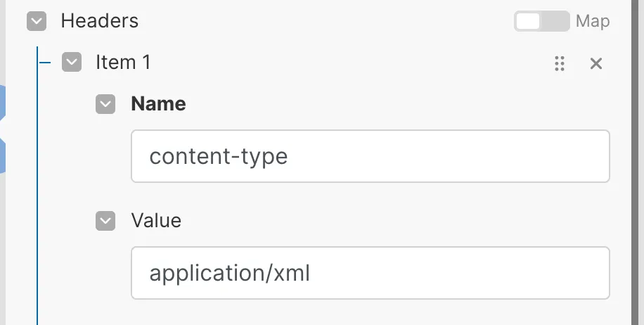Click the Name field's chevron icon

coord(105,104)
